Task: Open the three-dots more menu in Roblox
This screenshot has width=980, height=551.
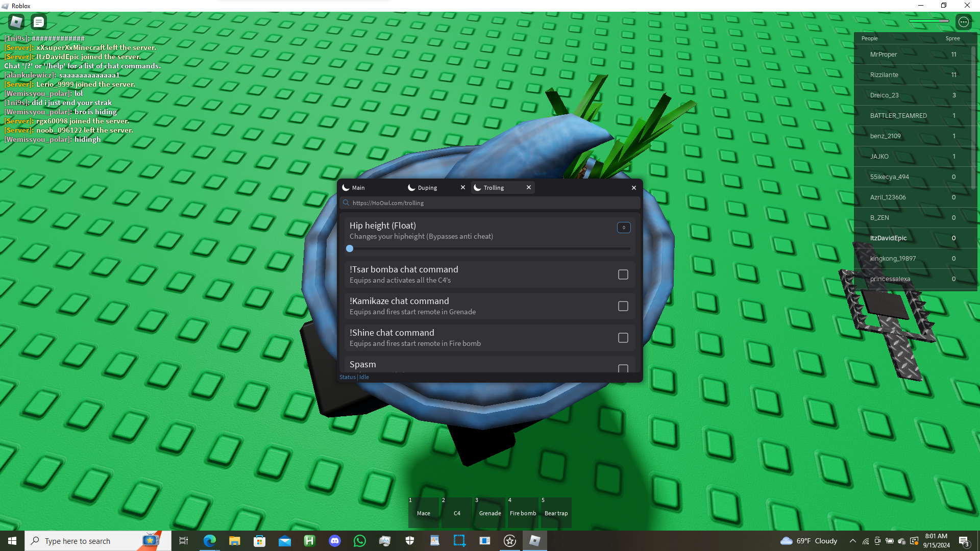Action: tap(964, 22)
